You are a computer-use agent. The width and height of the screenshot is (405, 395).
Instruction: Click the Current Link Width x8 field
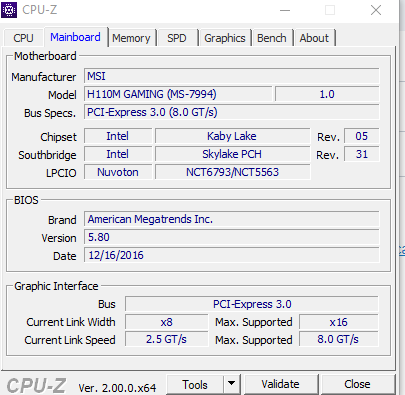(167, 322)
